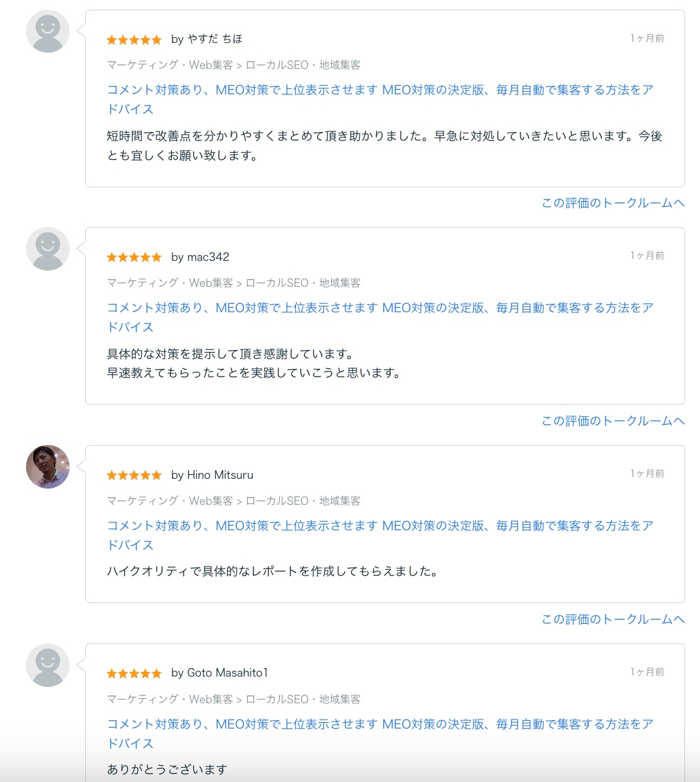
Task: Click the 1ヶ月前 timestamp on the first review
Action: point(647,38)
